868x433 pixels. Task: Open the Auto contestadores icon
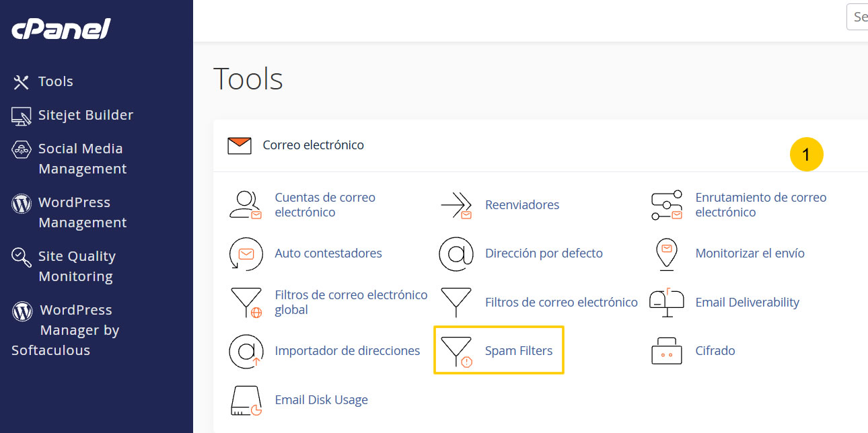(x=246, y=253)
